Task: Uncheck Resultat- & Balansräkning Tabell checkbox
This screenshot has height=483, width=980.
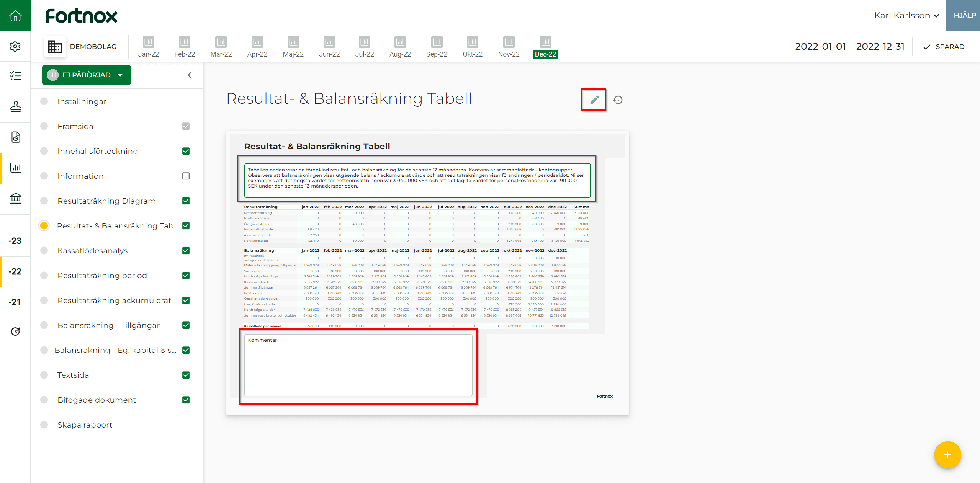Action: [186, 226]
